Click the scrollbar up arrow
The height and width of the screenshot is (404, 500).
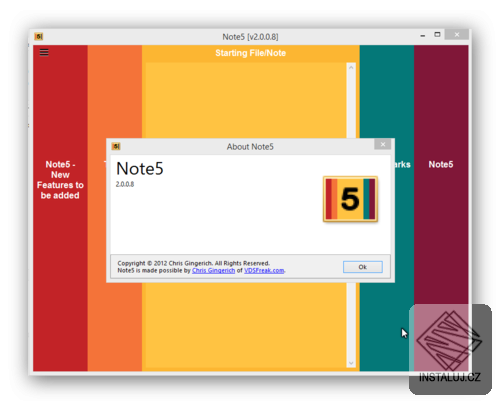351,67
